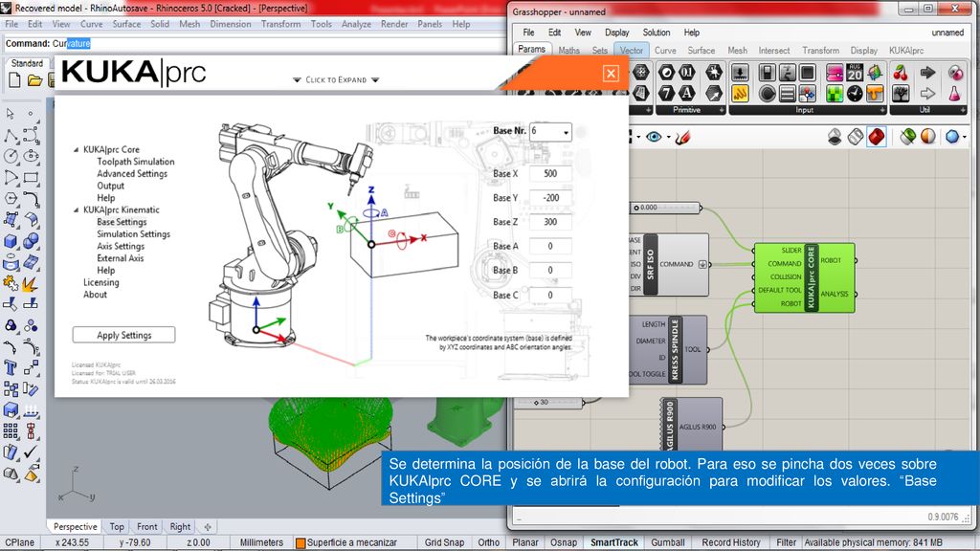Click the Grasshopper sketch brush icon
This screenshot has width=980, height=551.
click(681, 137)
